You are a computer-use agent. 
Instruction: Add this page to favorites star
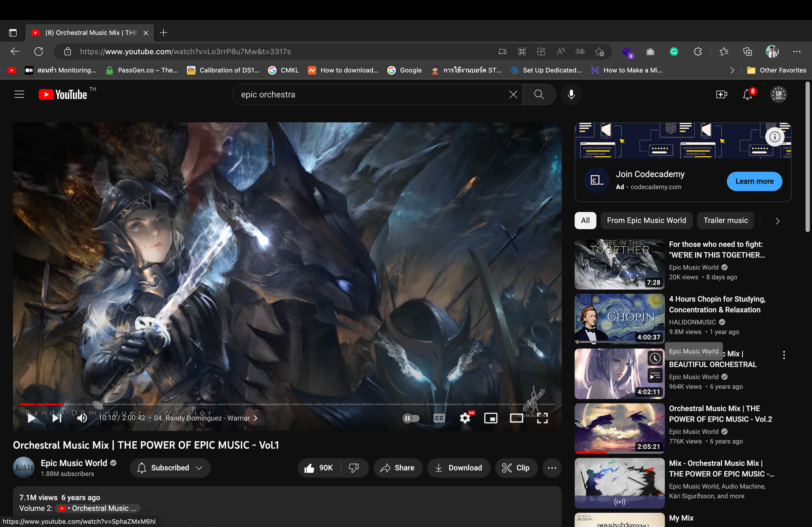coord(599,52)
